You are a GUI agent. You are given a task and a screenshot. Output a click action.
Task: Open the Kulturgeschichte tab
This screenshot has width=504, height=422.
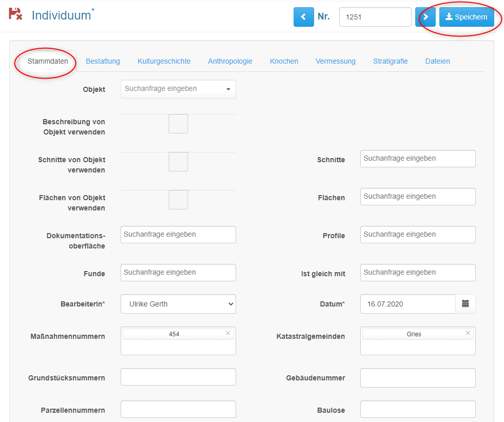pyautogui.click(x=164, y=61)
